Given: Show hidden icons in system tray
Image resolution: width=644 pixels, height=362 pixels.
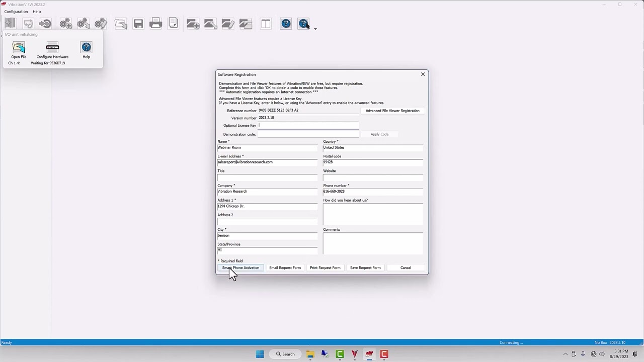Looking at the screenshot, I should [565, 354].
